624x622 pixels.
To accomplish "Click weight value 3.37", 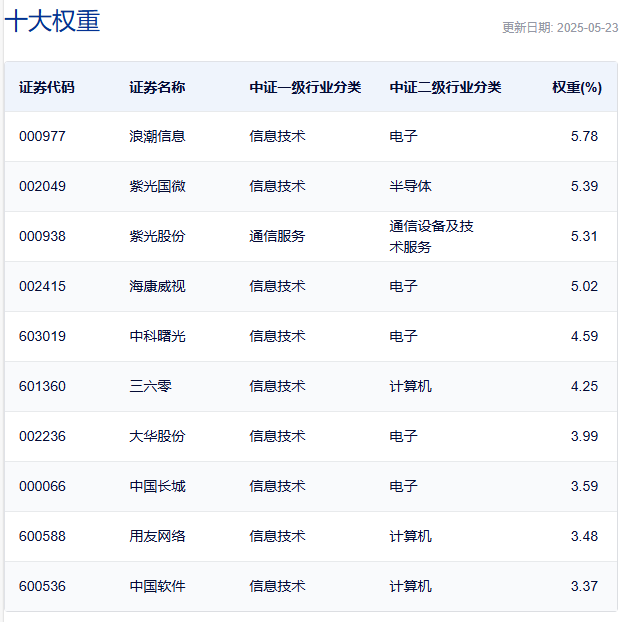I will 584,587.
